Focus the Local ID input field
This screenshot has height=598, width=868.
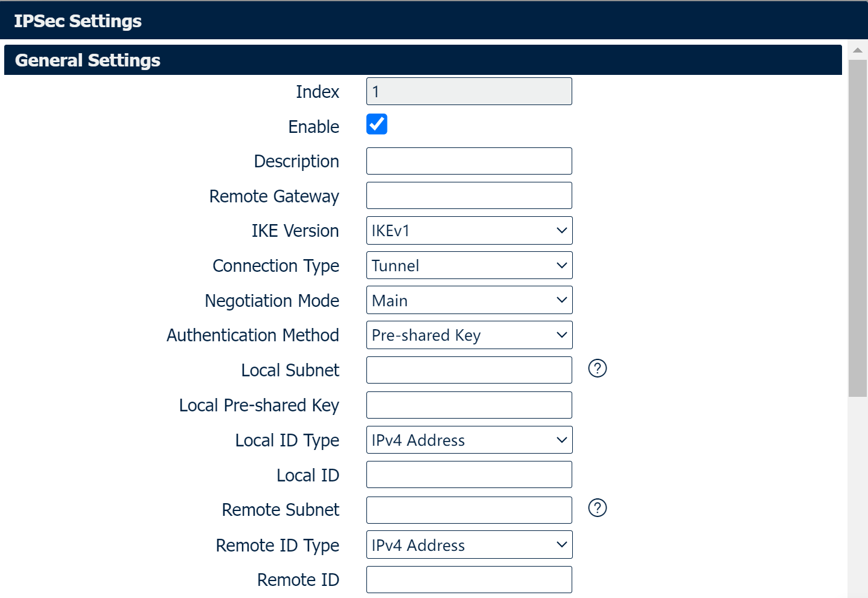469,475
